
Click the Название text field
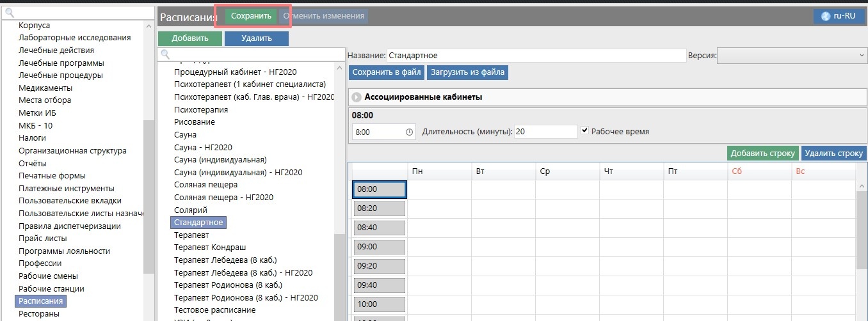pos(535,56)
